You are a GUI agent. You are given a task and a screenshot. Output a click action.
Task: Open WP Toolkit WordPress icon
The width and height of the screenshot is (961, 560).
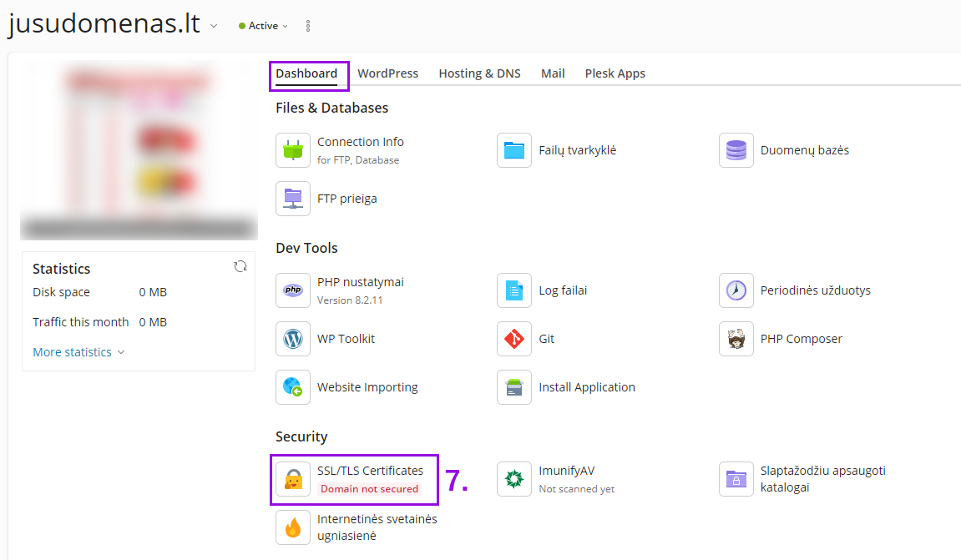(x=293, y=339)
